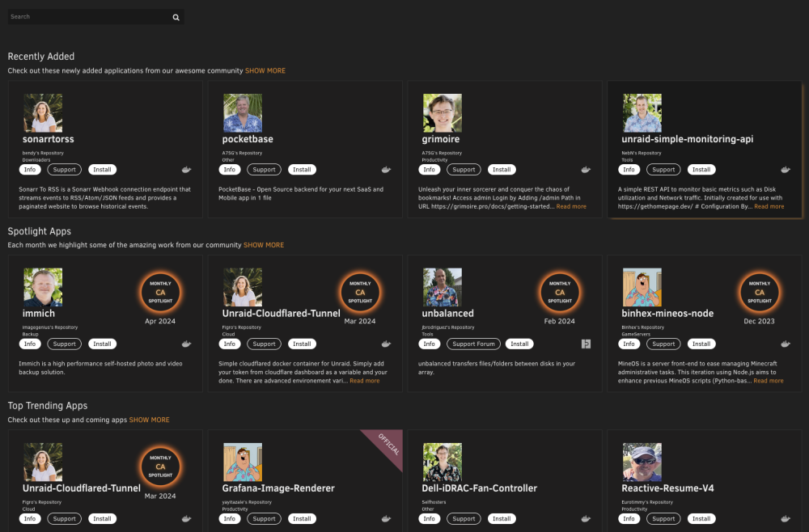Install grimoire

[502, 170]
